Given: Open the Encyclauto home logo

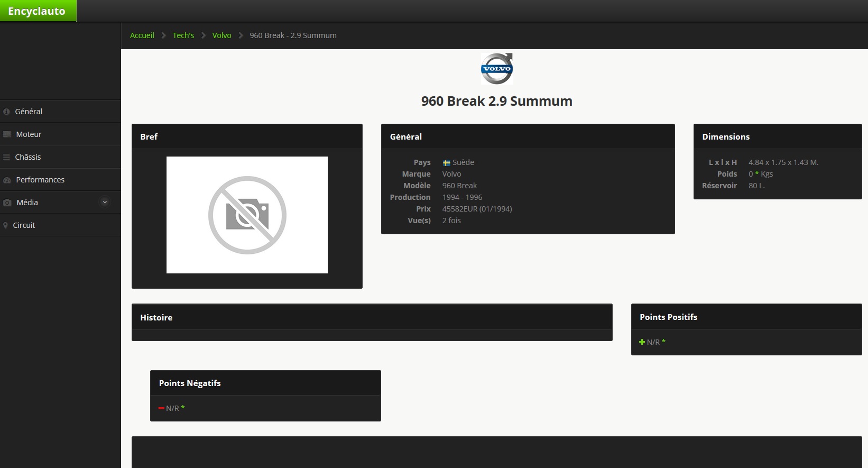Looking at the screenshot, I should (x=38, y=11).
